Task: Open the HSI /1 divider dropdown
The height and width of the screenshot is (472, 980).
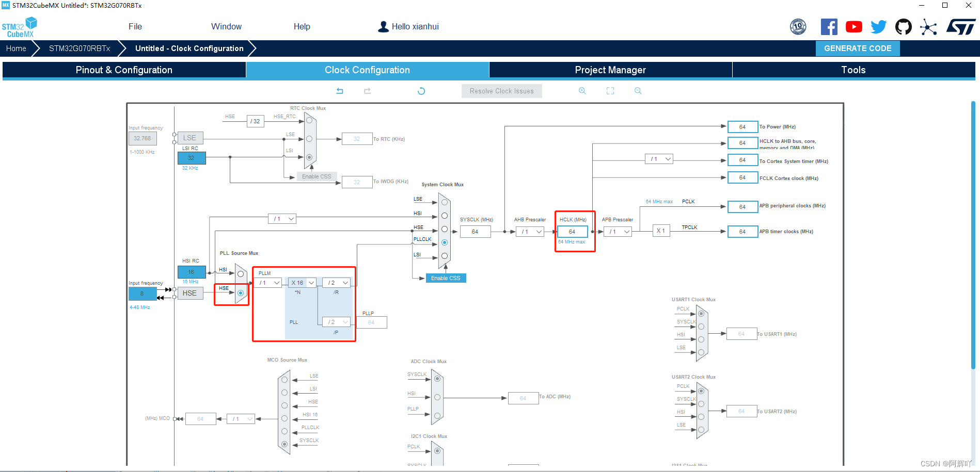Action: click(x=282, y=219)
